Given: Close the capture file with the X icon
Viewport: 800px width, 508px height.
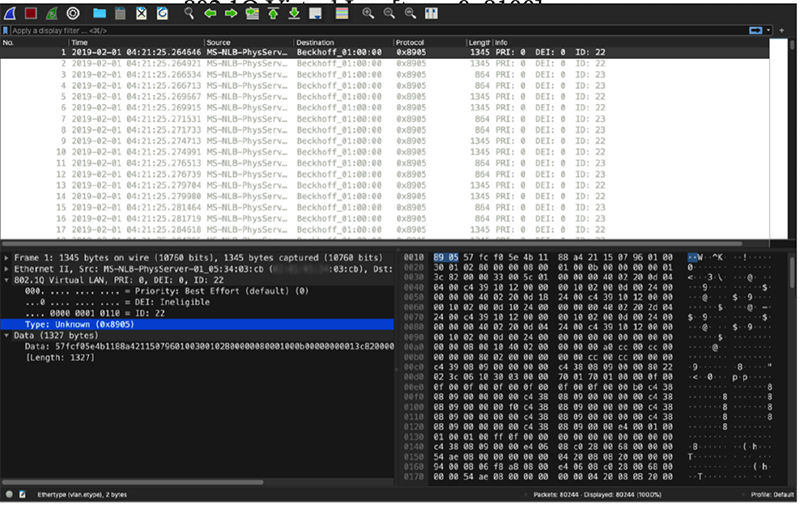Looking at the screenshot, I should coord(141,13).
